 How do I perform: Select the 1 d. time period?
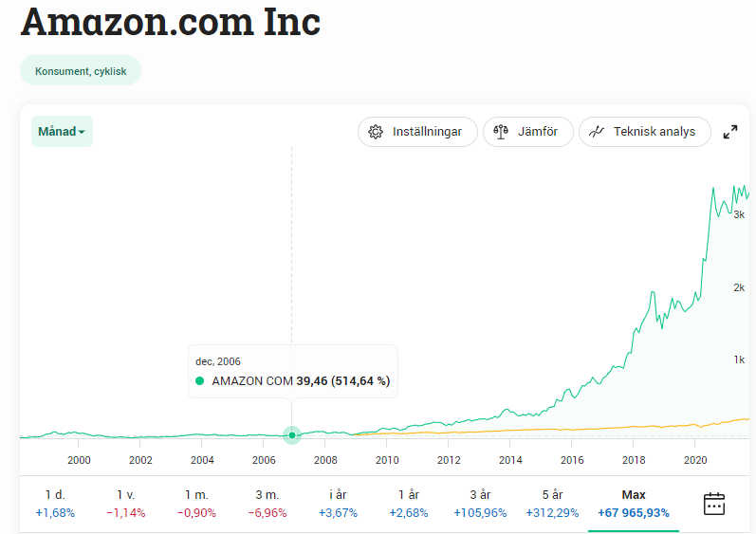click(x=55, y=504)
